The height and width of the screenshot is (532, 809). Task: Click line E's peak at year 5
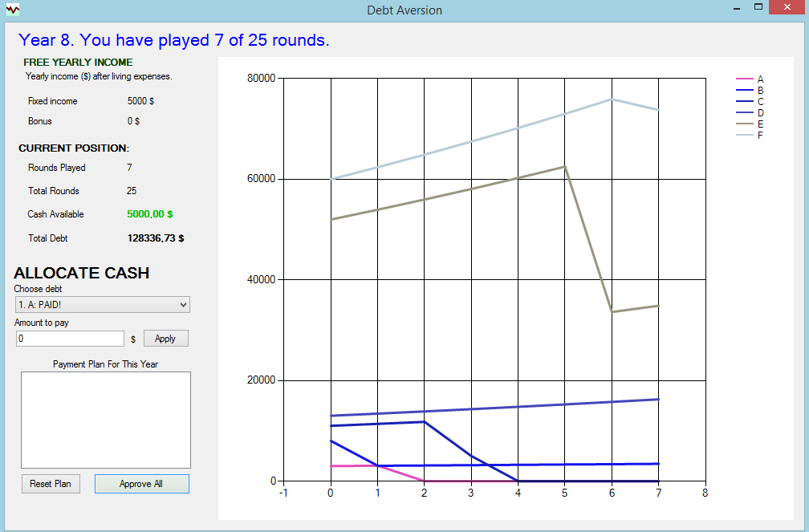coord(565,167)
